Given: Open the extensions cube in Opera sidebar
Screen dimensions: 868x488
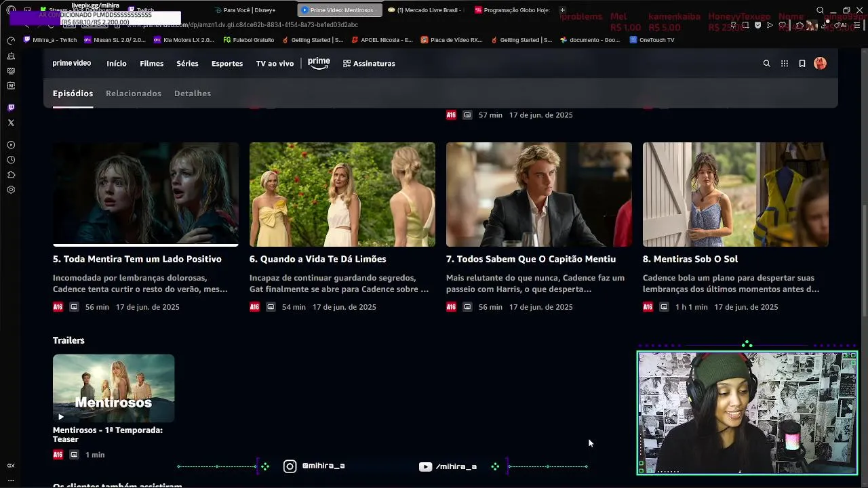Looking at the screenshot, I should point(11,175).
